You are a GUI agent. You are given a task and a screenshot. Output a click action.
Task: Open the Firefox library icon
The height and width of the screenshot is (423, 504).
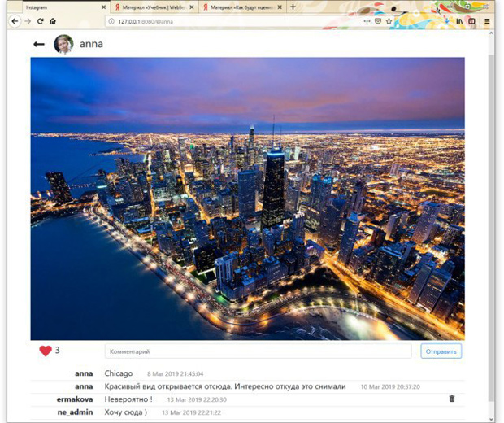point(460,21)
